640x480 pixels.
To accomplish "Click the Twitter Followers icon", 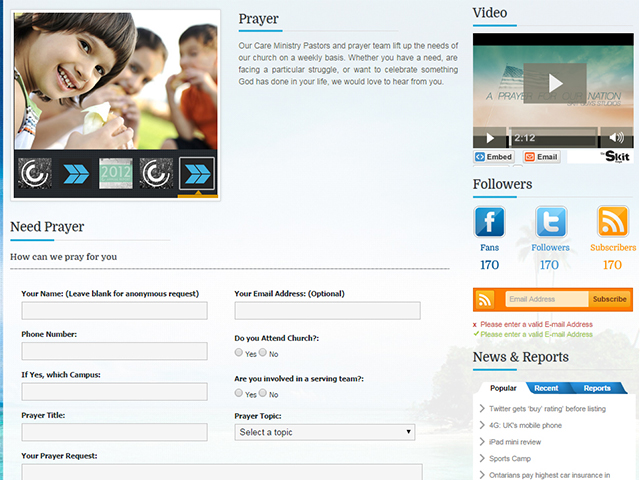I will click(x=551, y=222).
